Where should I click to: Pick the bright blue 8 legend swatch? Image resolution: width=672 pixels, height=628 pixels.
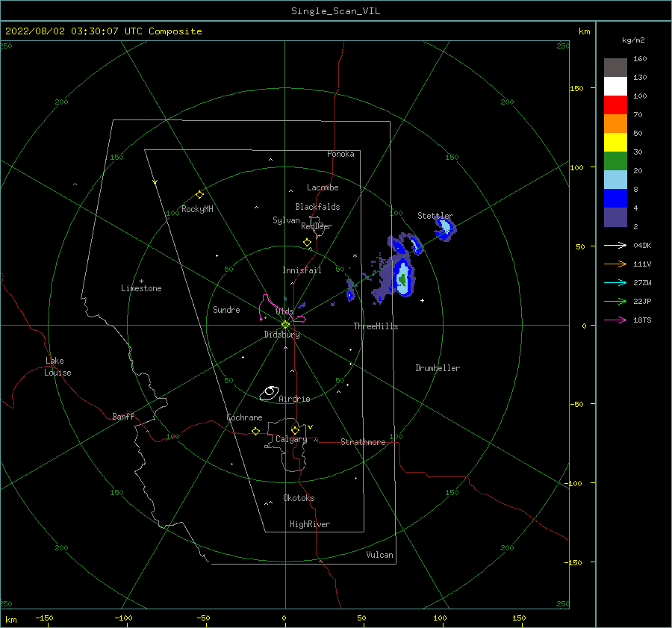click(615, 199)
